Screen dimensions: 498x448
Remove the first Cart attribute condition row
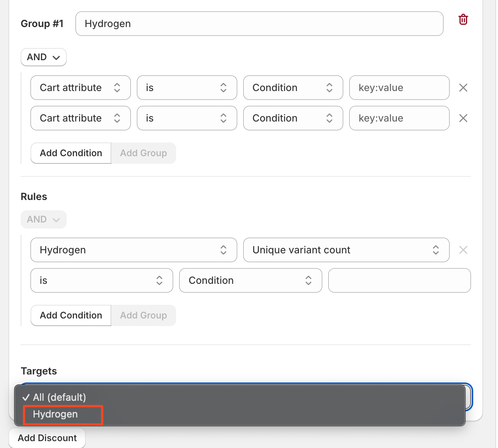tap(463, 88)
